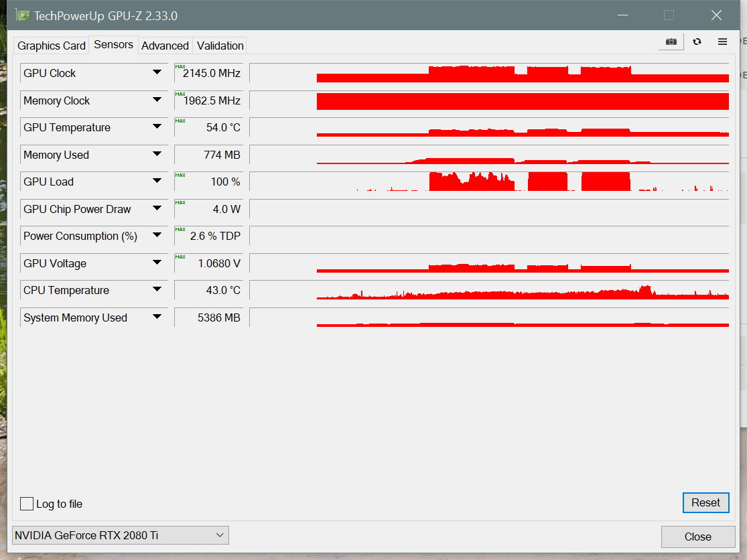The image size is (747, 560).
Task: Click the GPU Voltage history graph
Action: (489, 263)
